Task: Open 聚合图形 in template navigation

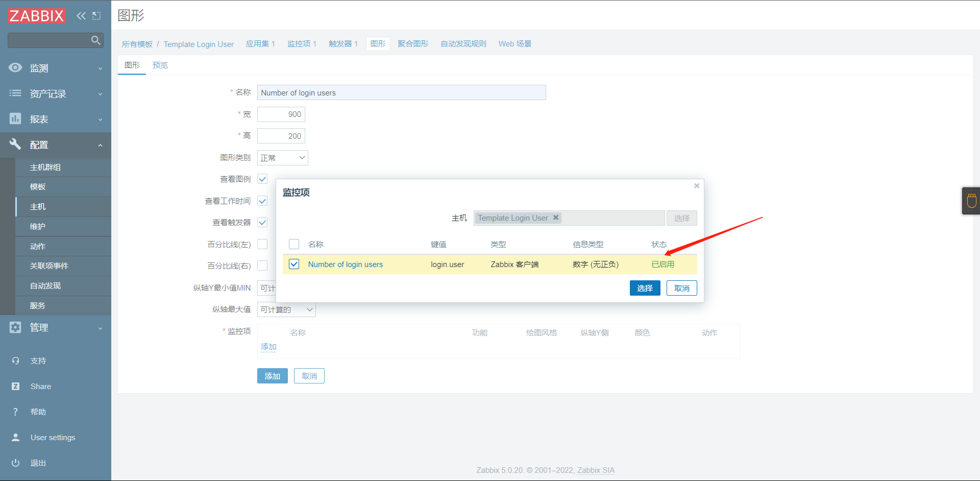Action: pyautogui.click(x=413, y=44)
